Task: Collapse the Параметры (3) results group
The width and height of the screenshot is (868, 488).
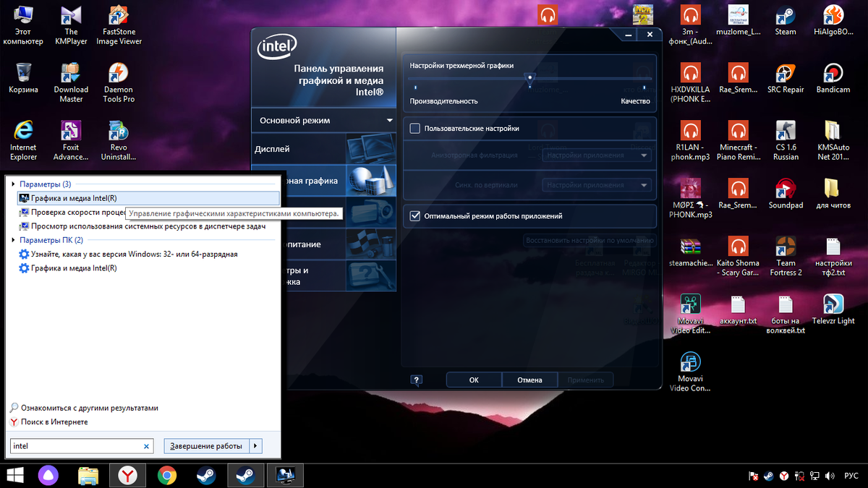Action: click(14, 184)
